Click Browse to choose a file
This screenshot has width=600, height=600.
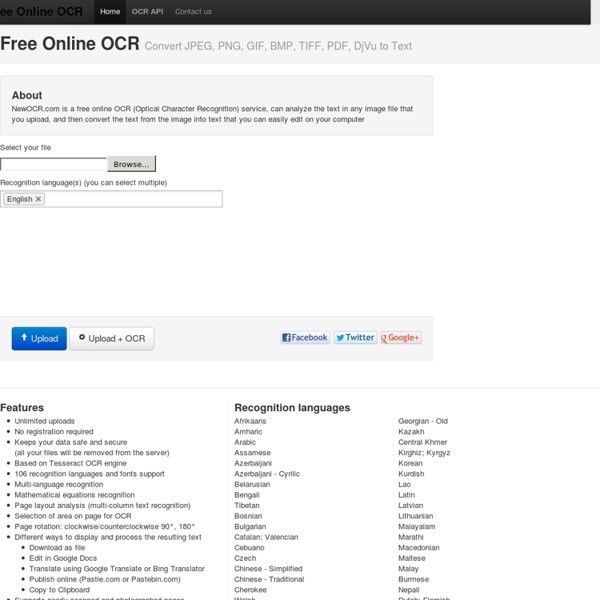point(131,164)
